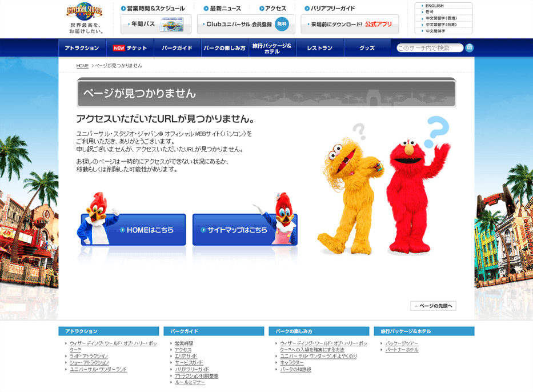Click the Clubユニバーサル 会員登録 banner

(x=246, y=24)
